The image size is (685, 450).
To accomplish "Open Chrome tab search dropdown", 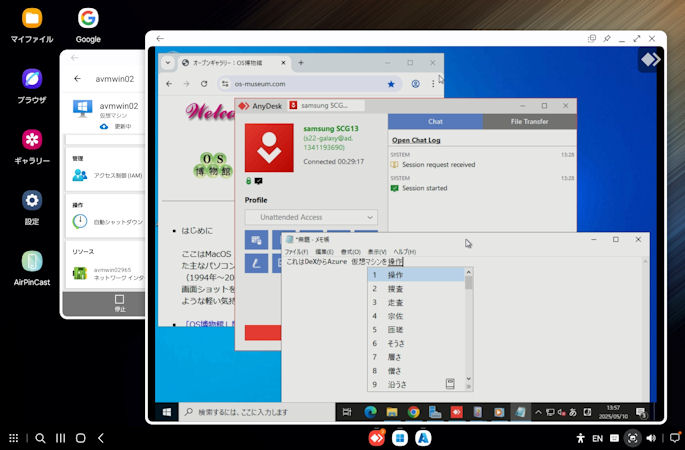I will pos(167,62).
